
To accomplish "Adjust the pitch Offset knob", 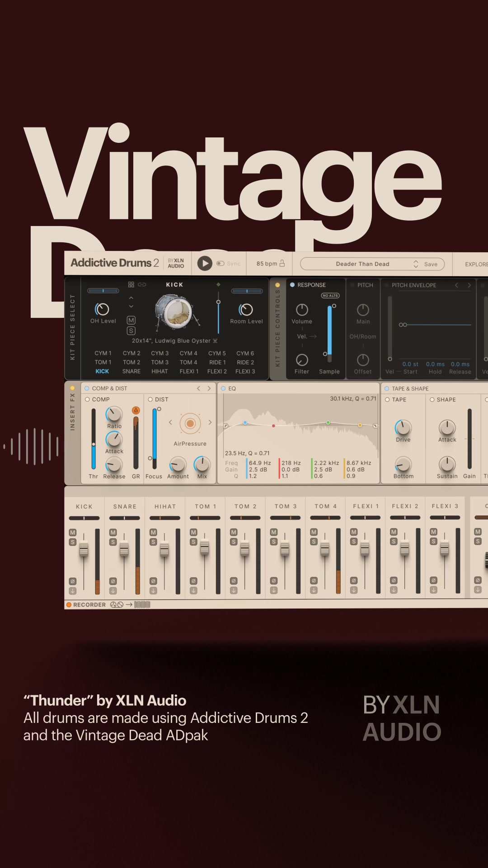I will (x=363, y=360).
